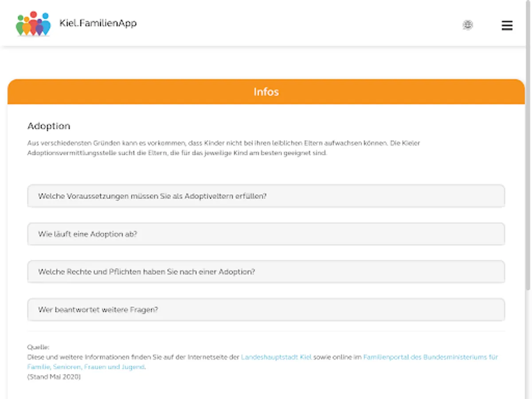Click the Kiel.FamilienApp title text
The height and width of the screenshot is (399, 532).
(x=98, y=23)
